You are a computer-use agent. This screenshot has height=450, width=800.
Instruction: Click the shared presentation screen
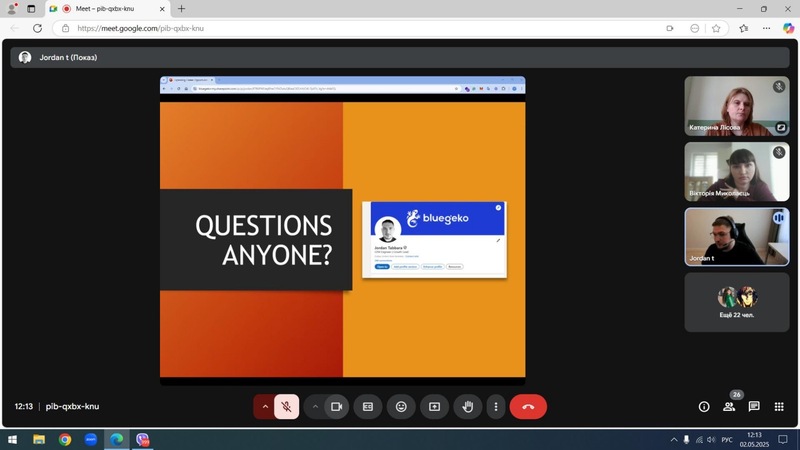342,230
